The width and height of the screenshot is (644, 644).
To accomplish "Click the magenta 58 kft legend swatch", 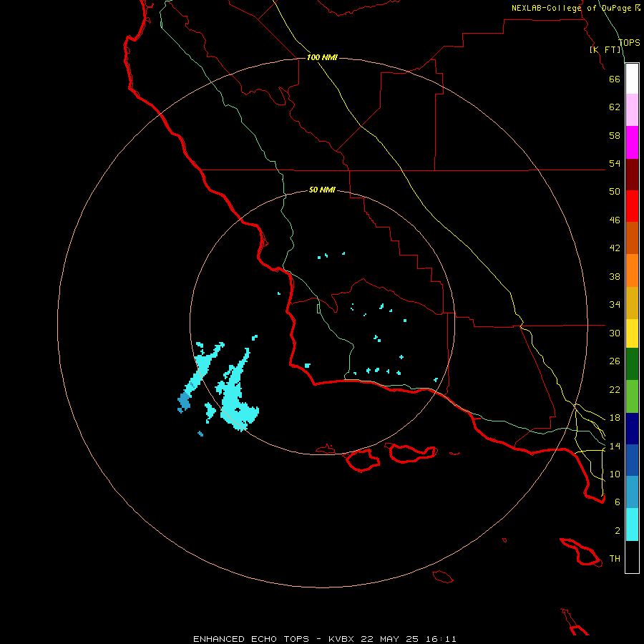I will click(632, 142).
